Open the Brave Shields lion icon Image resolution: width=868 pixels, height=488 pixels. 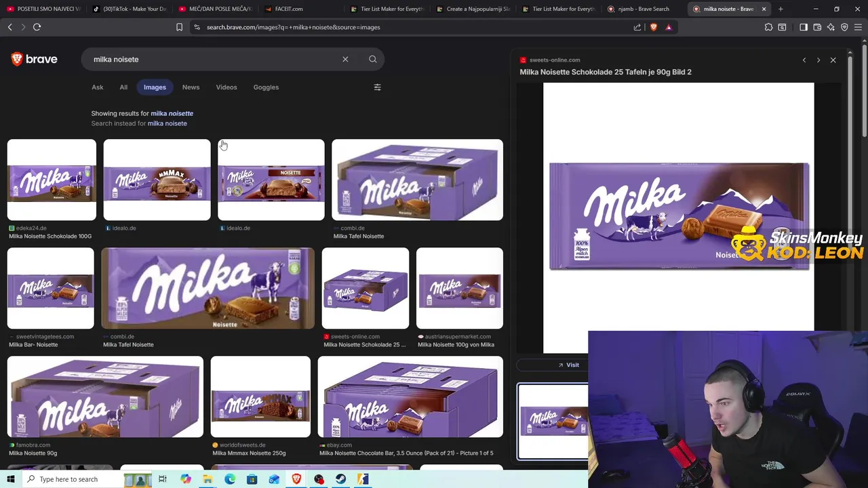tap(654, 27)
